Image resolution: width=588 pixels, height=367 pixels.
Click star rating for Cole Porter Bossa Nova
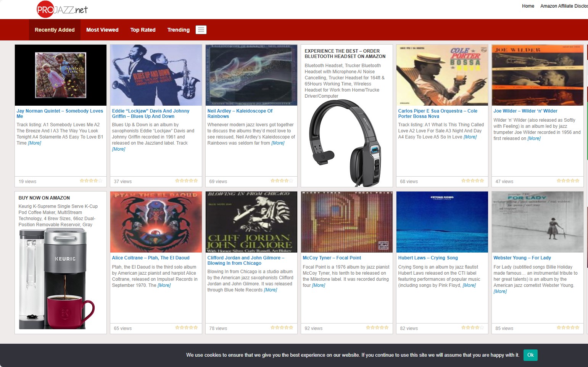[473, 181]
